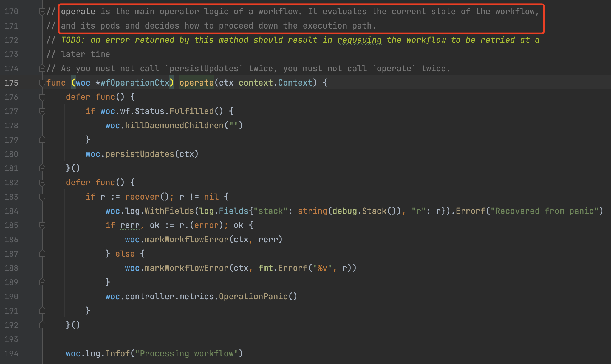
Task: Click the "Processing workflow" string literal
Action: coord(186,354)
